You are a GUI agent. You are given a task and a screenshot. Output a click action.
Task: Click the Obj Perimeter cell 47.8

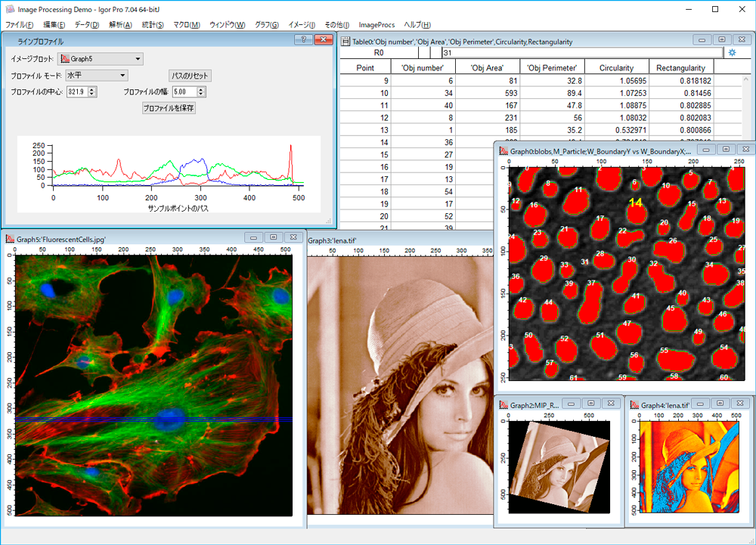click(552, 106)
